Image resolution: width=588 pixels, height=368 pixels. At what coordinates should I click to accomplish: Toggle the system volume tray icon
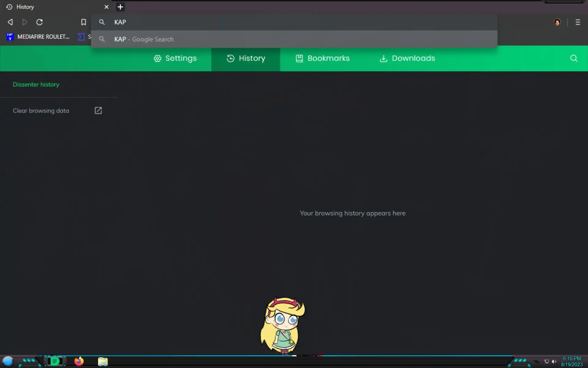point(554,362)
